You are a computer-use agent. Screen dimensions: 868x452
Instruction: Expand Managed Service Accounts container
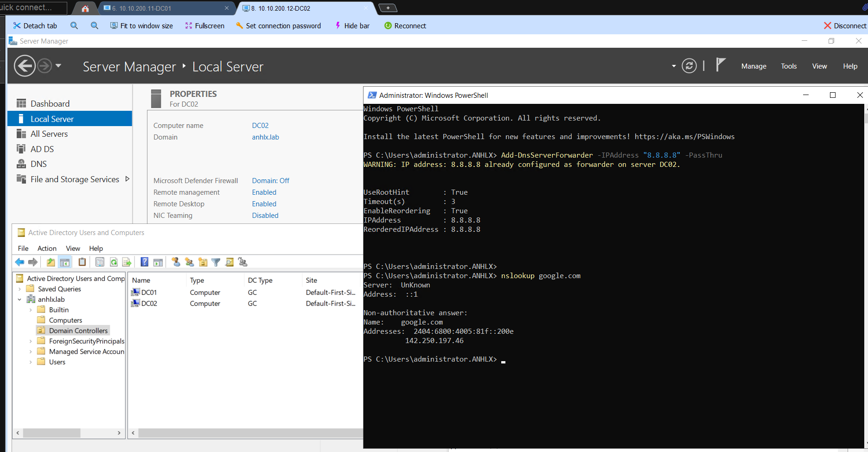click(x=31, y=352)
